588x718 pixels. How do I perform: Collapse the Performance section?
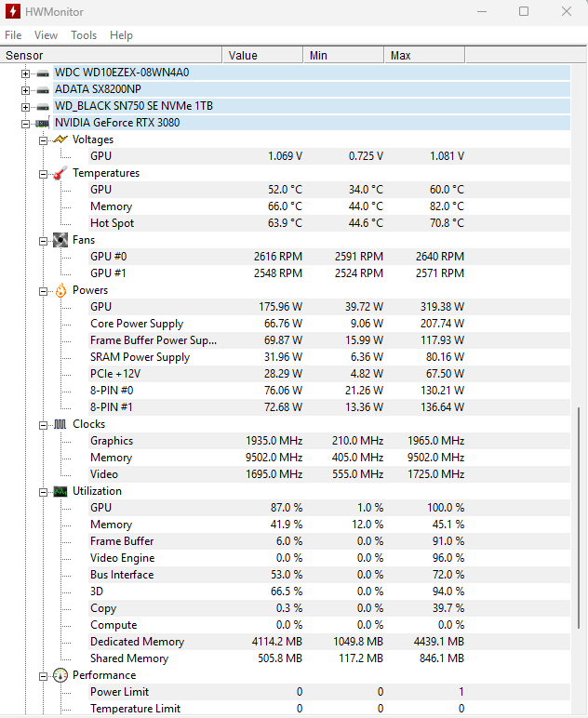[43, 676]
